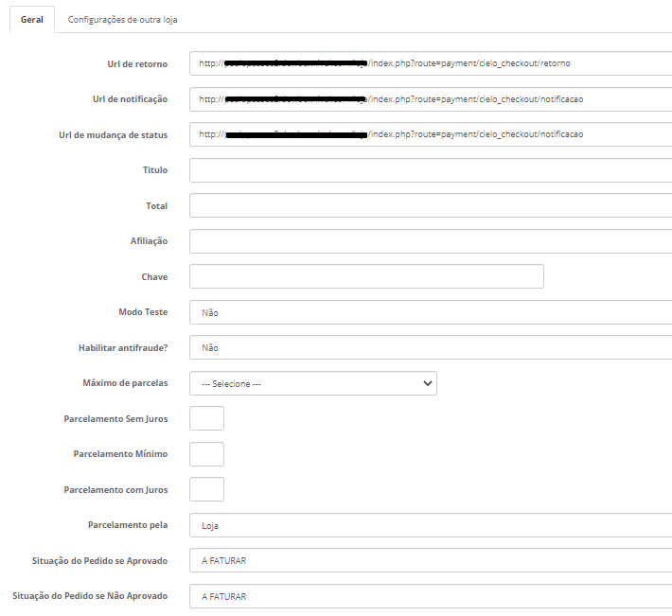Image resolution: width=672 pixels, height=616 pixels.
Task: Click the Habilitar antifraude? label
Action: coord(123,348)
